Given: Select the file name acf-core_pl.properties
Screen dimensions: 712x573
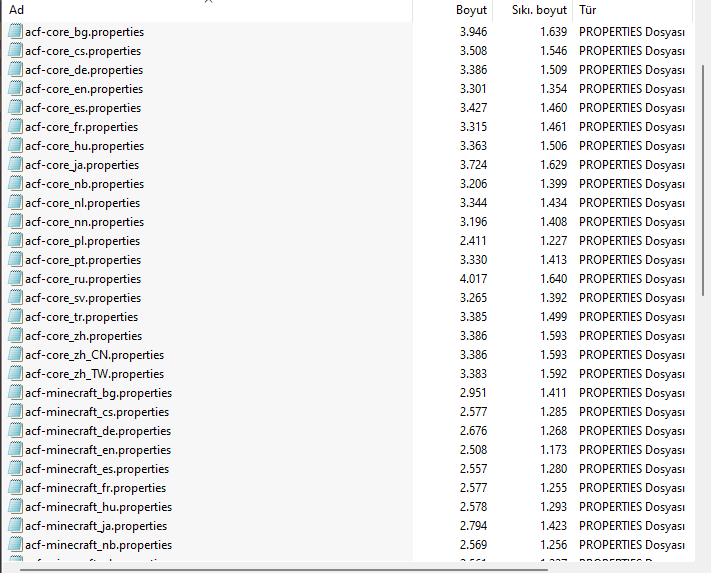Looking at the screenshot, I should 83,241.
